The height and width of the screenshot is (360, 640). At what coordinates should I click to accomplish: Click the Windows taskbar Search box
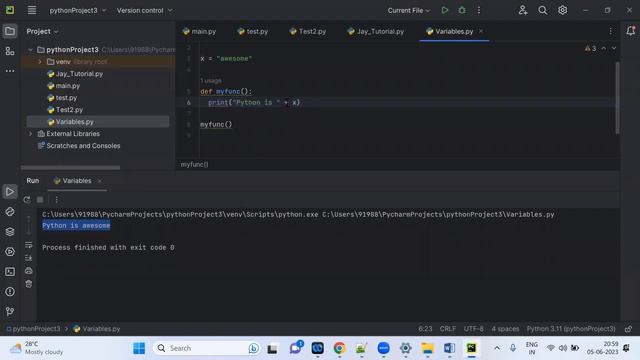point(207,348)
